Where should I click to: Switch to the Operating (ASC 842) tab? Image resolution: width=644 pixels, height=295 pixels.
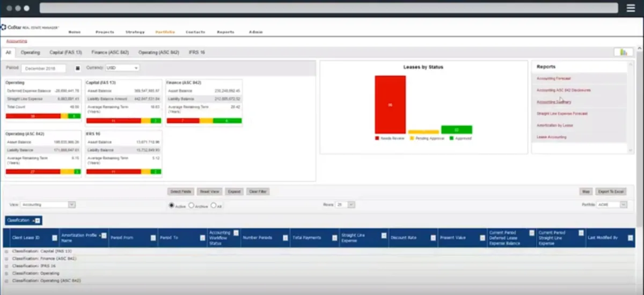(x=159, y=53)
